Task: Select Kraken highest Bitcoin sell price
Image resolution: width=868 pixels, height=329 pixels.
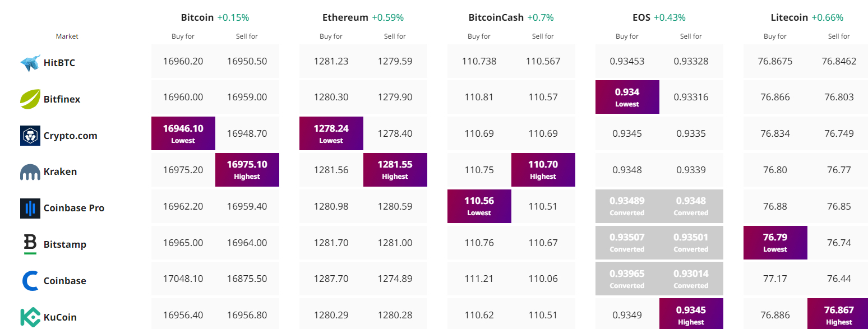Action: click(247, 170)
